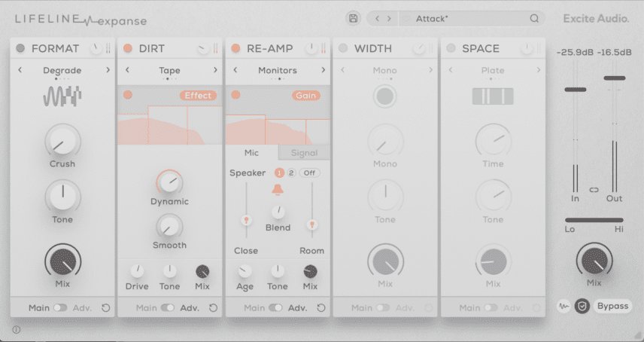This screenshot has height=342, width=644.
Task: Click the Close mic slider handle
Action: pyautogui.click(x=246, y=220)
